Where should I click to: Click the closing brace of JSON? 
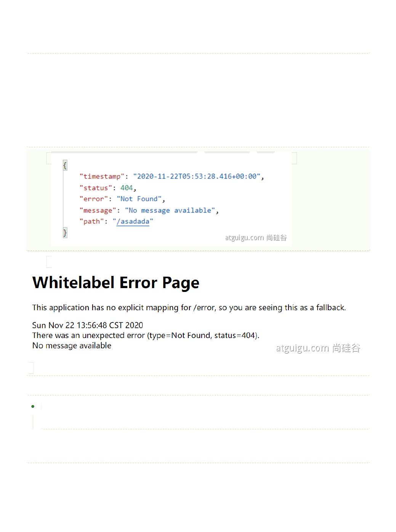pyautogui.click(x=65, y=233)
